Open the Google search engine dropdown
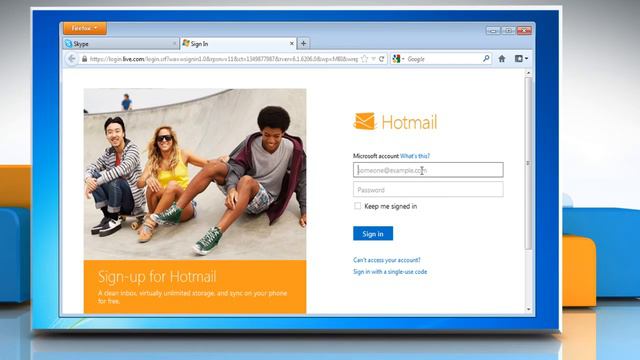The image size is (640, 360). coord(398,59)
